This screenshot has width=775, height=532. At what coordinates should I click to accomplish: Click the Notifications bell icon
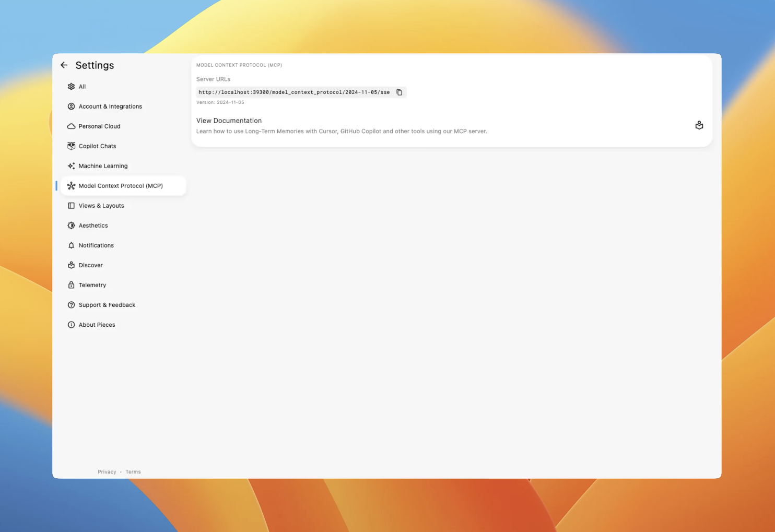72,245
